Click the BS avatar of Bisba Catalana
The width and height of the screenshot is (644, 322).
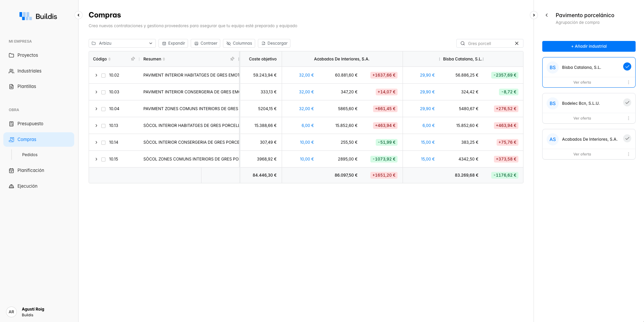pos(553,67)
